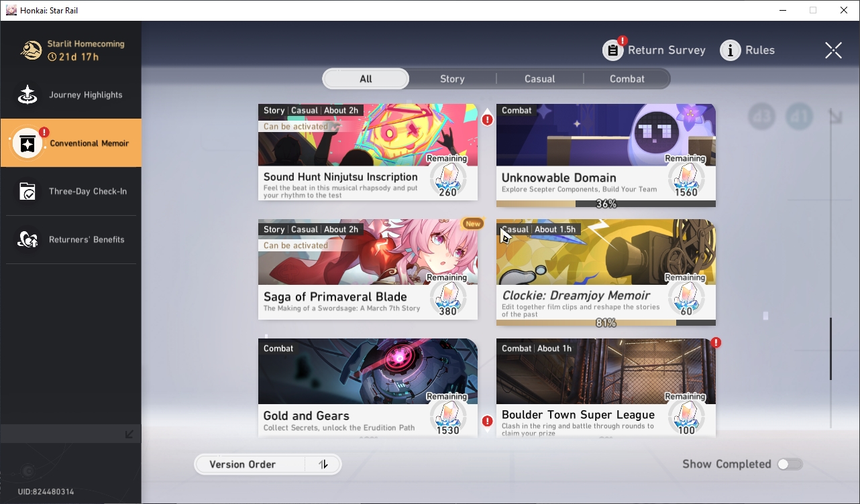The image size is (860, 504).
Task: Open the Saga of Primaveral Blade event card
Action: point(368,269)
